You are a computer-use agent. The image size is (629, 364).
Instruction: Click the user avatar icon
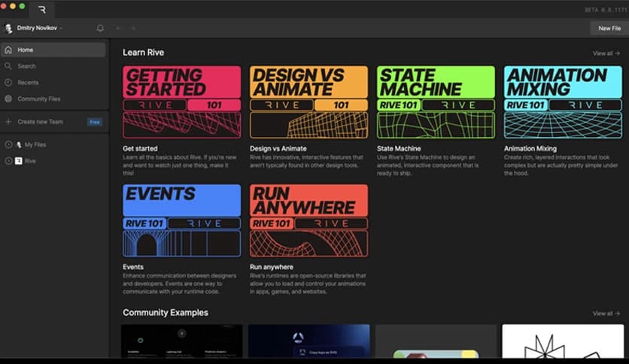click(8, 29)
